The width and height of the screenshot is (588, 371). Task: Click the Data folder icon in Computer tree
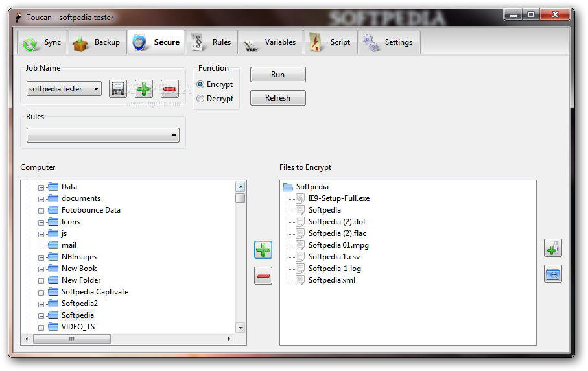point(53,187)
